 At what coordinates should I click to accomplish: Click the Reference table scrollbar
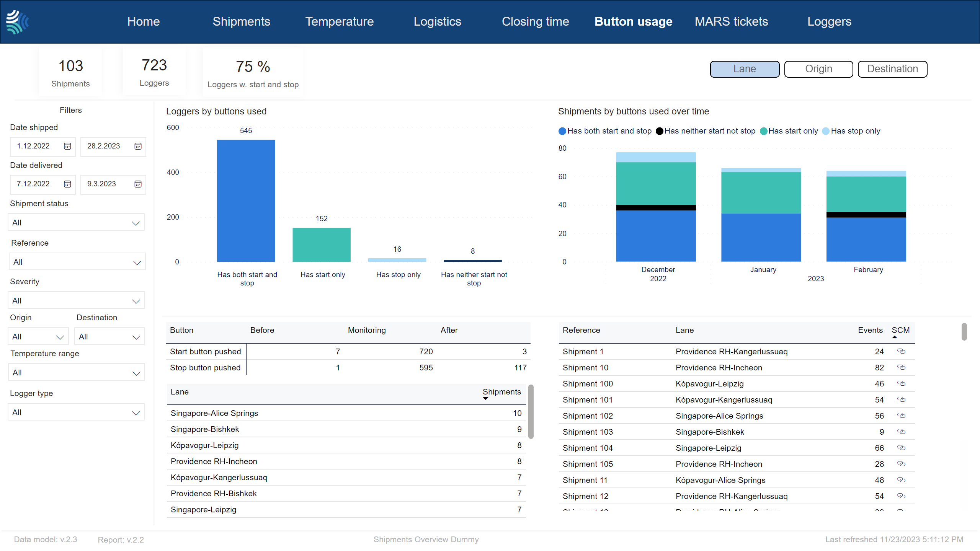click(x=964, y=332)
